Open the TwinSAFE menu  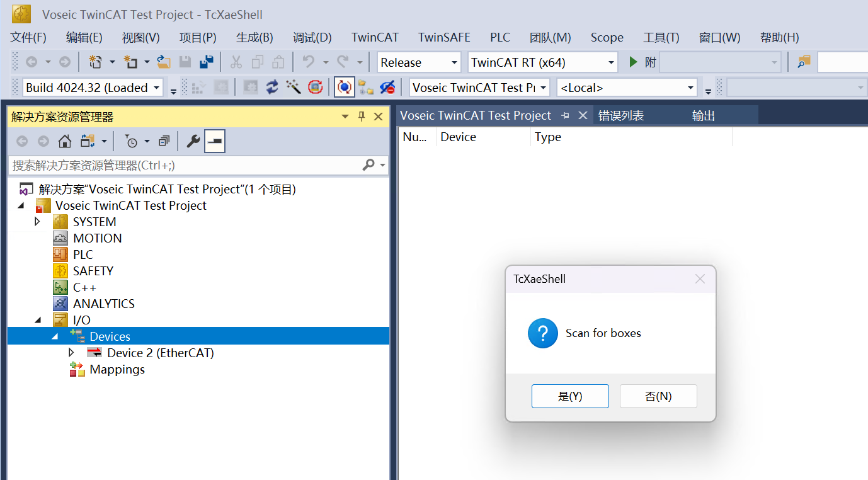click(444, 37)
